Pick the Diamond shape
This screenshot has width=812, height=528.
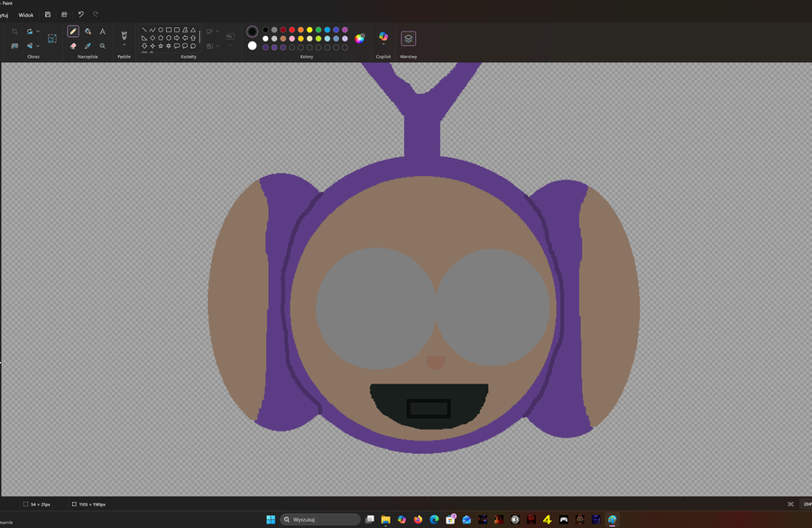pyautogui.click(x=152, y=38)
